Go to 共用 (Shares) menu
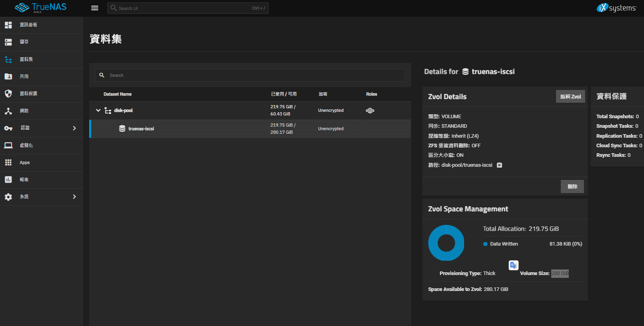Screen dimensions: 644x326 (24, 76)
